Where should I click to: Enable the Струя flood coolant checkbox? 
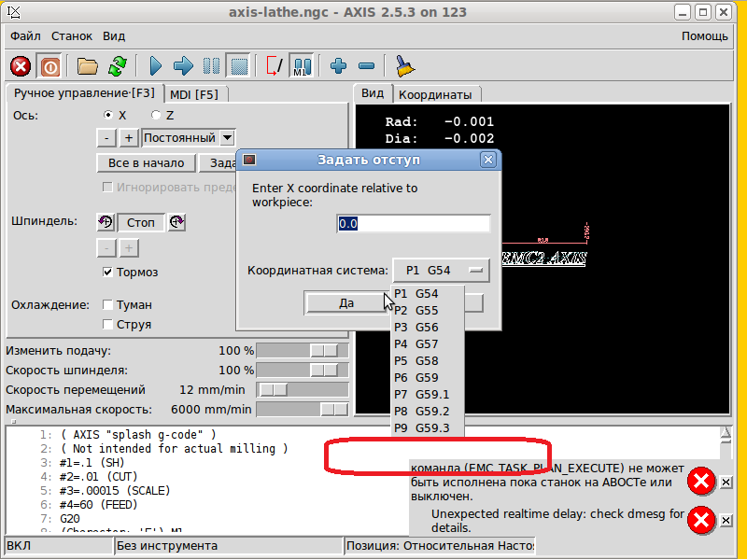click(x=107, y=324)
